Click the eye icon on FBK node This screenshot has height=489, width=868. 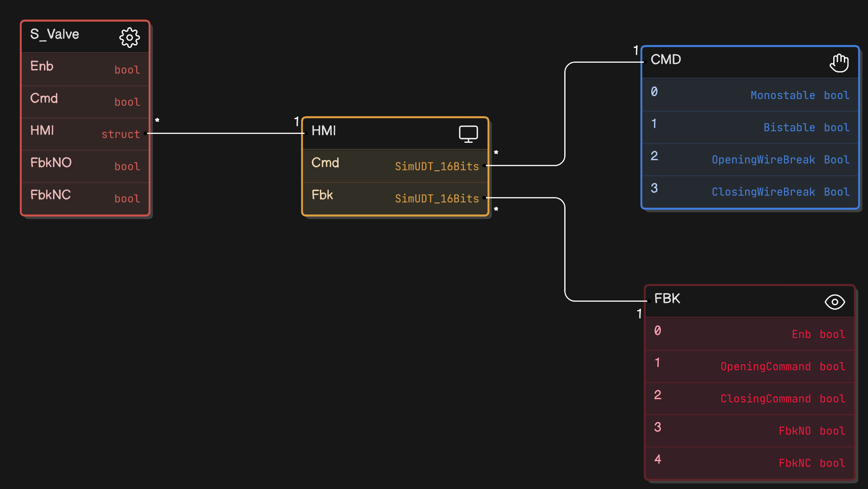coord(835,302)
